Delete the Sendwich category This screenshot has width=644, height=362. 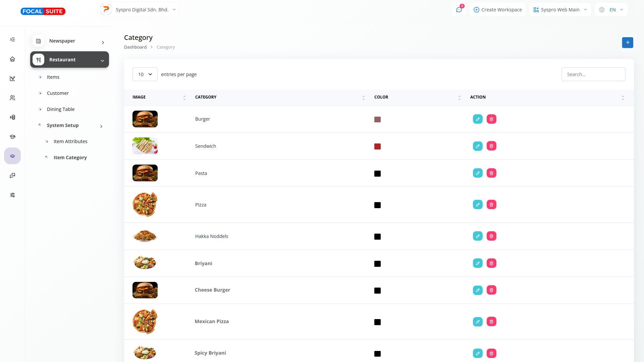[491, 146]
